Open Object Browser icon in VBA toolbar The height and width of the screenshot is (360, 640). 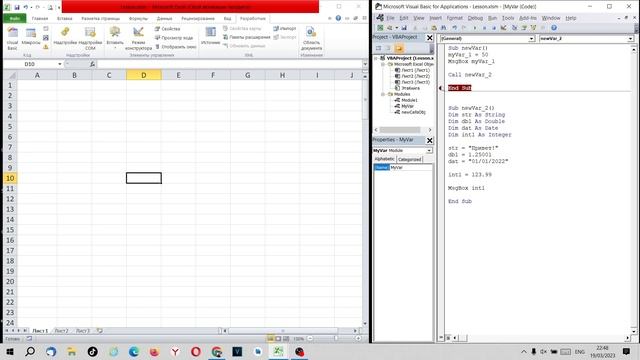(x=533, y=28)
